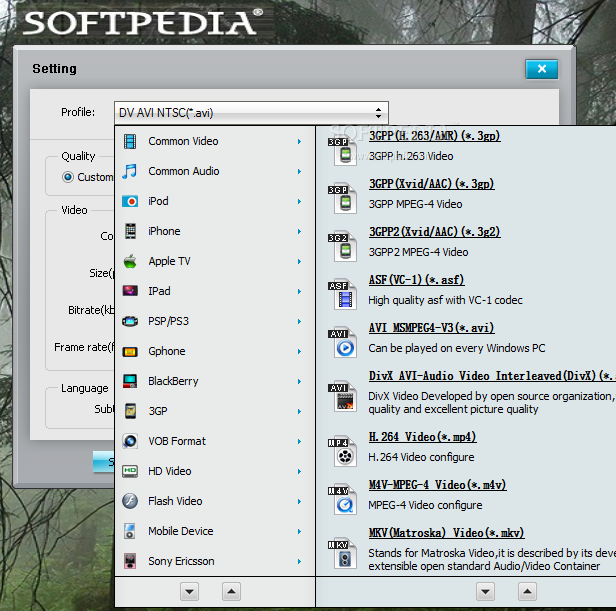
Task: Click the Sony Ericsson icon
Action: point(130,561)
